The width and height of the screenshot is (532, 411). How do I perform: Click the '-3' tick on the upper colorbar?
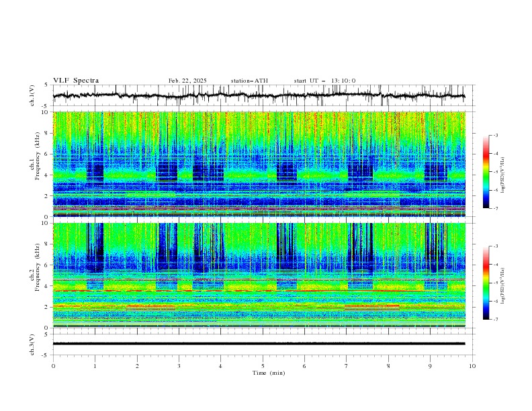[495, 135]
